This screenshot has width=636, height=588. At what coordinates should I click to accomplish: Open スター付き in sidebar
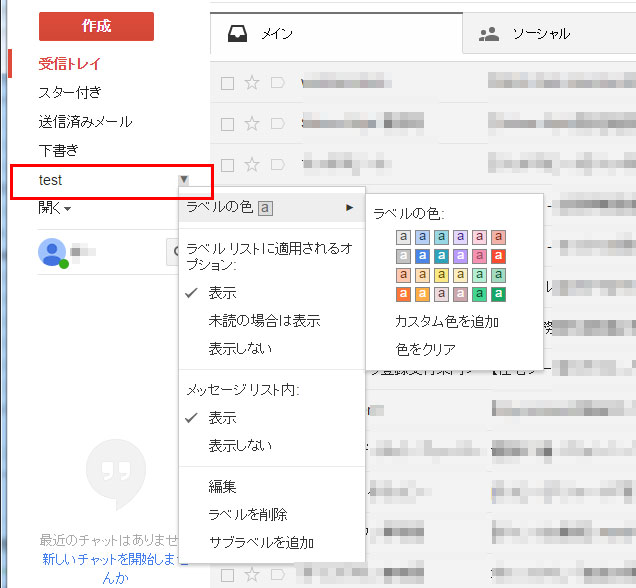[70, 92]
